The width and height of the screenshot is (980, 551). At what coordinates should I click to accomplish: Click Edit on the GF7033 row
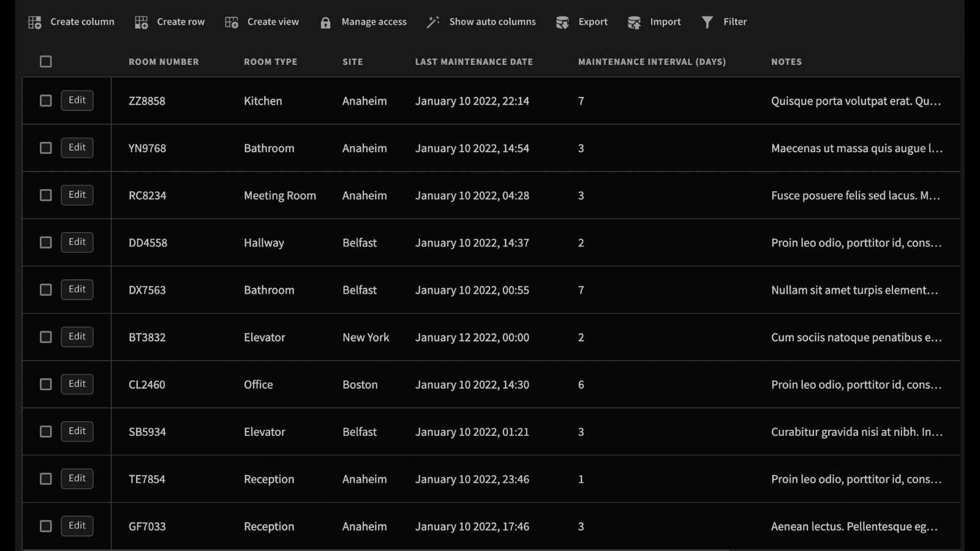[77, 525]
